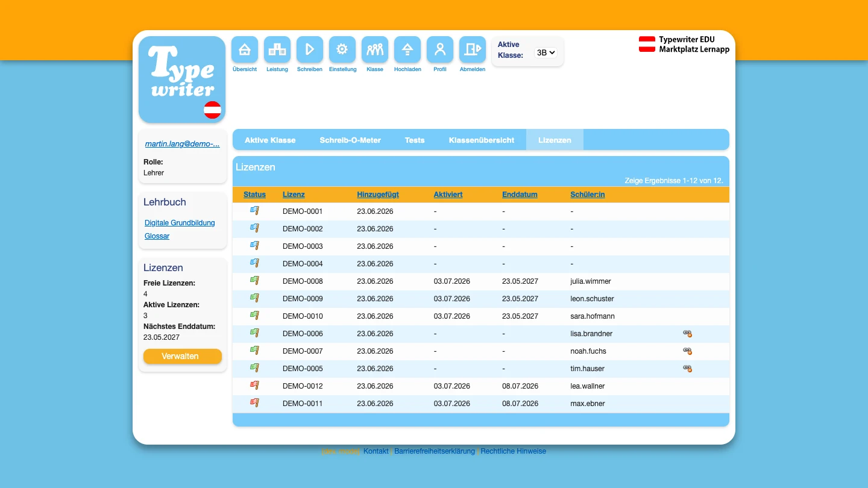Click the Nächstes Enddatum value 23.05.2027

coord(162,337)
